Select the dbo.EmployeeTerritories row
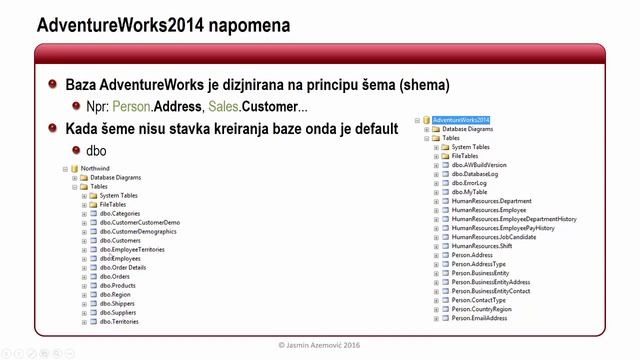 click(x=132, y=249)
